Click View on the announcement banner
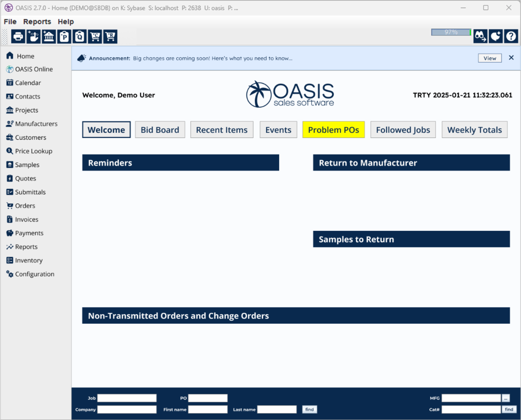521x420 pixels. (490, 58)
